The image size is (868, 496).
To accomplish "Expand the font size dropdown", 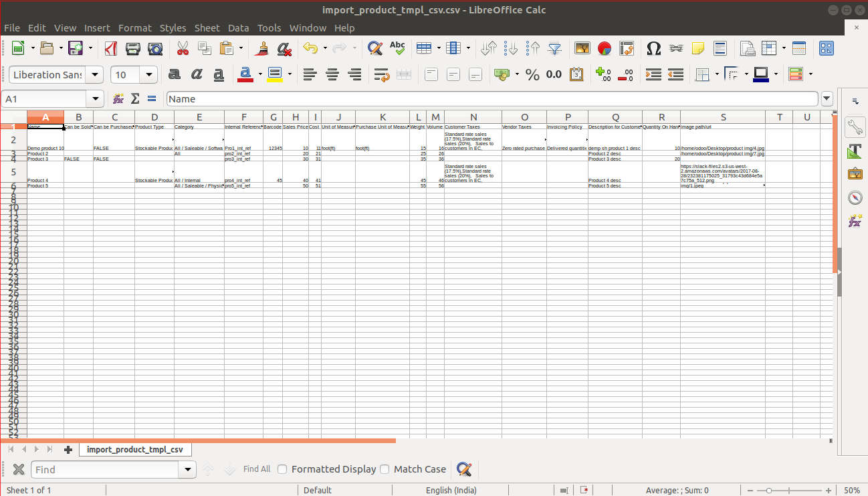I will pyautogui.click(x=149, y=74).
